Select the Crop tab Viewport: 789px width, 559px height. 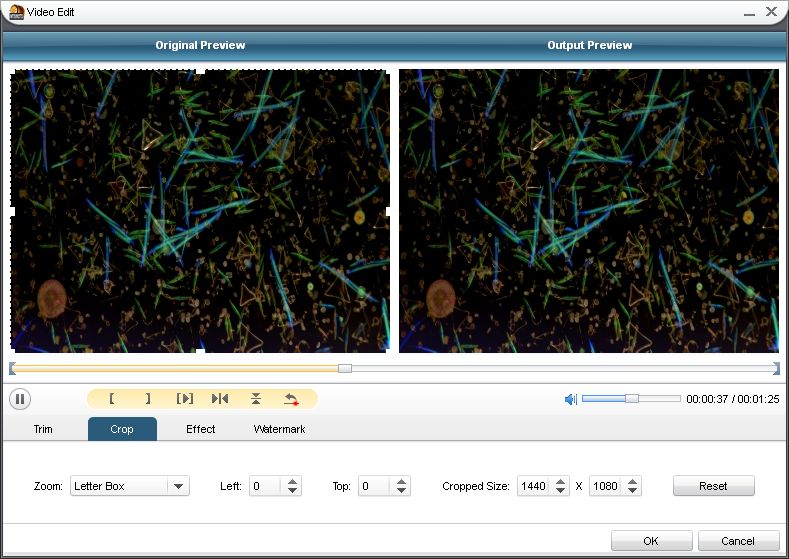[x=122, y=429]
